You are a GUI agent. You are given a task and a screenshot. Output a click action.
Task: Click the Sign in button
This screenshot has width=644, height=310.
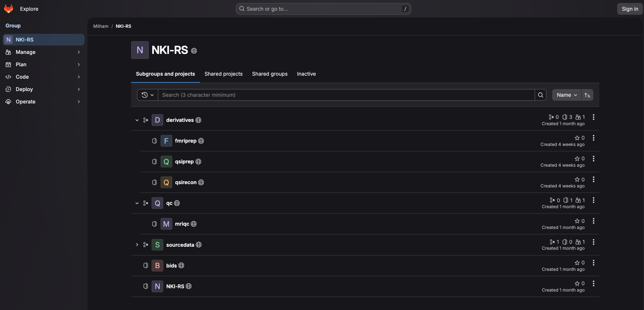click(x=630, y=9)
